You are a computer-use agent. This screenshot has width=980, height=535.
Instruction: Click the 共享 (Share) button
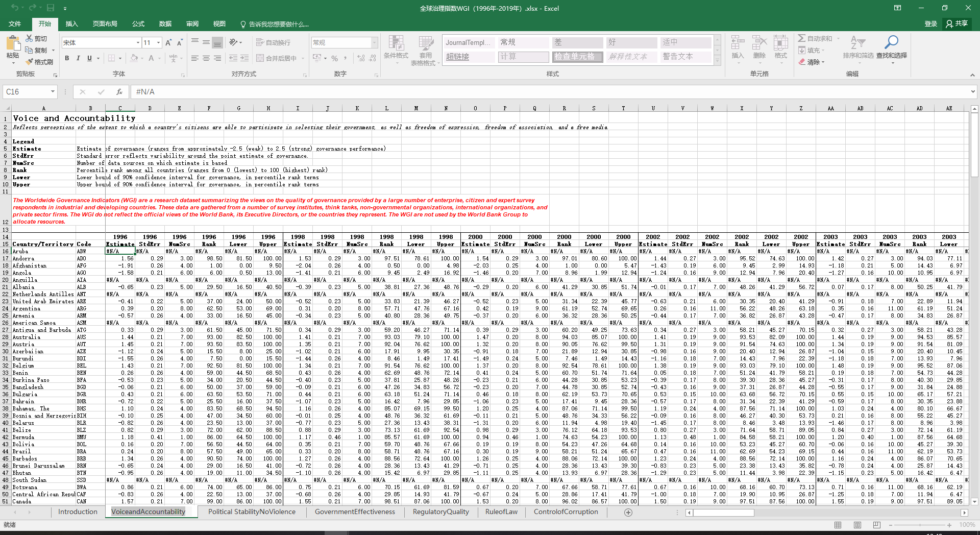pos(957,23)
